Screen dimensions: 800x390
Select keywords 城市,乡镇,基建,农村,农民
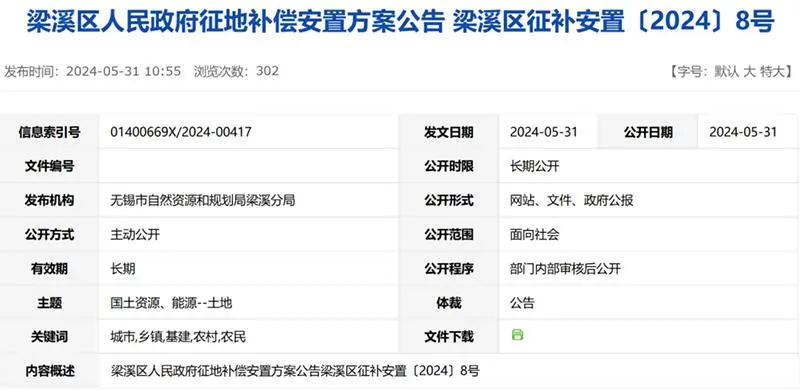(x=178, y=337)
